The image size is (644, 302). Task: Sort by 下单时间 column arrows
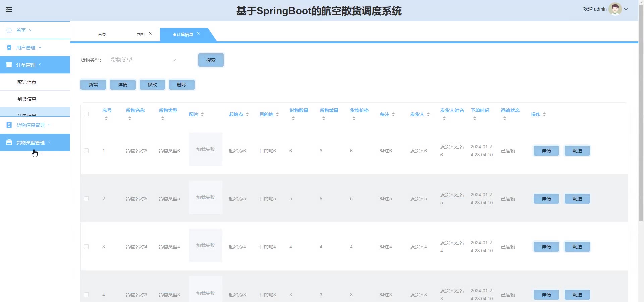(475, 118)
